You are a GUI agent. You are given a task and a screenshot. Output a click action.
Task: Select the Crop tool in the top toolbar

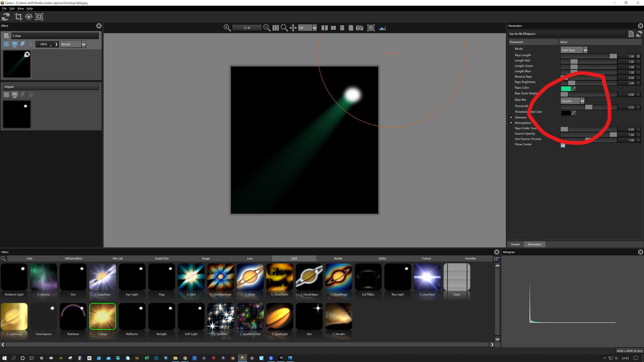(x=18, y=17)
